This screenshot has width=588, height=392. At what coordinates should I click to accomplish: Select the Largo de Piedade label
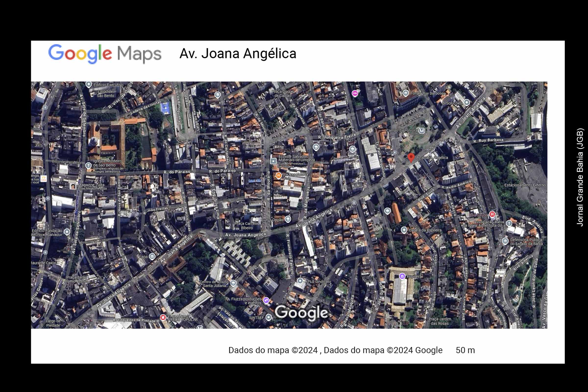click(53, 323)
